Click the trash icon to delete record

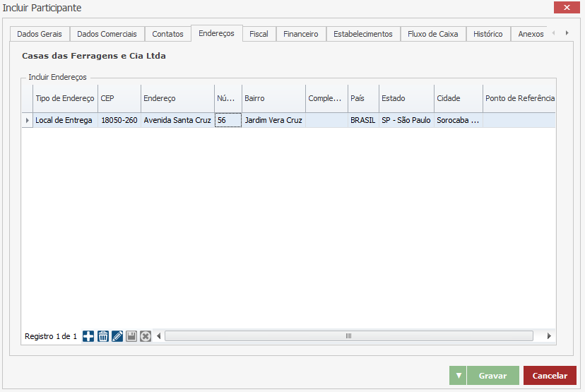pos(103,336)
